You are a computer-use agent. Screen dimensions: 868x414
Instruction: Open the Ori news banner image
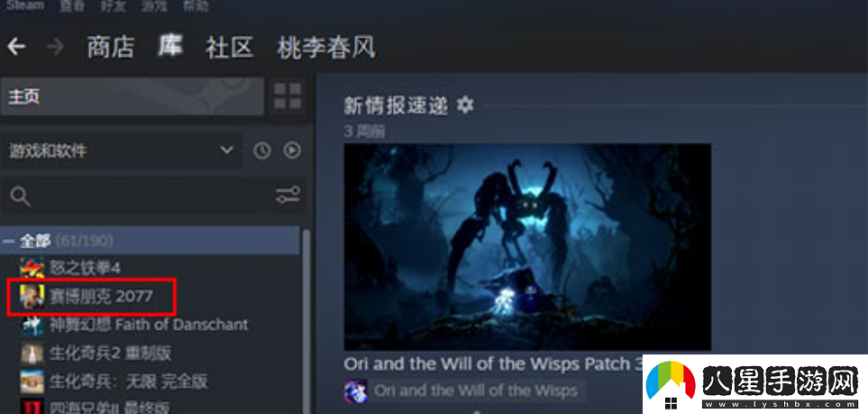(x=527, y=246)
